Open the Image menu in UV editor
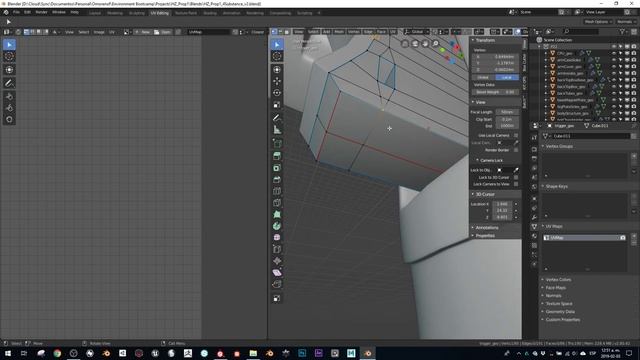640x360 pixels. coord(99,32)
